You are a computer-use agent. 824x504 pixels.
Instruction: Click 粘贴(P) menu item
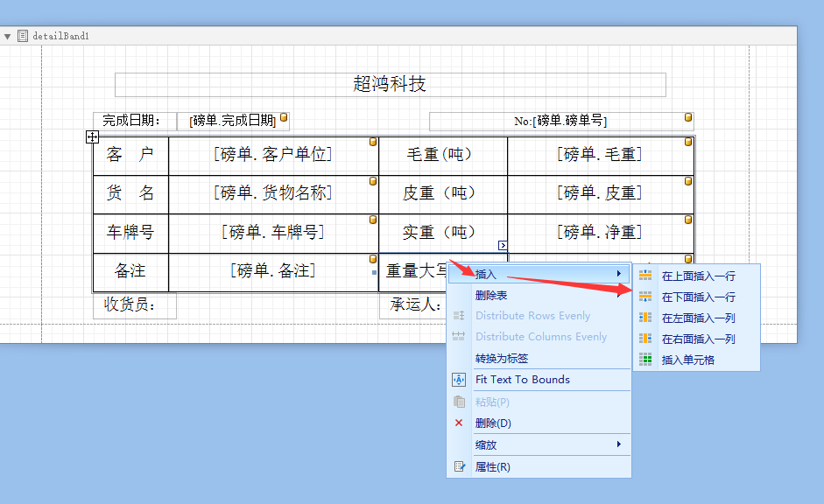tap(539, 402)
